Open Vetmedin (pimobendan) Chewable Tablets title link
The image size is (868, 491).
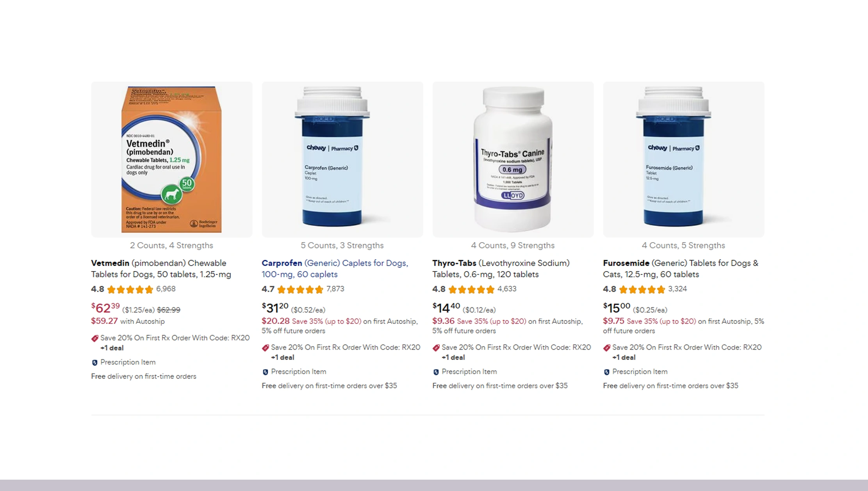point(161,269)
